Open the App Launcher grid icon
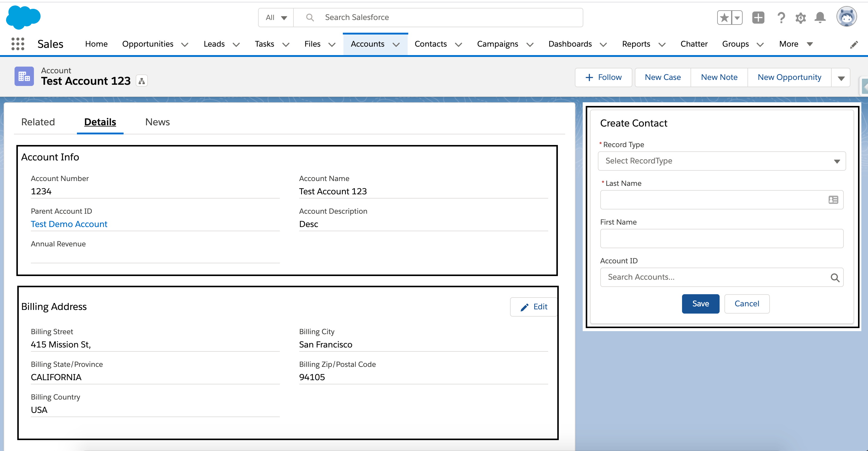 18,44
